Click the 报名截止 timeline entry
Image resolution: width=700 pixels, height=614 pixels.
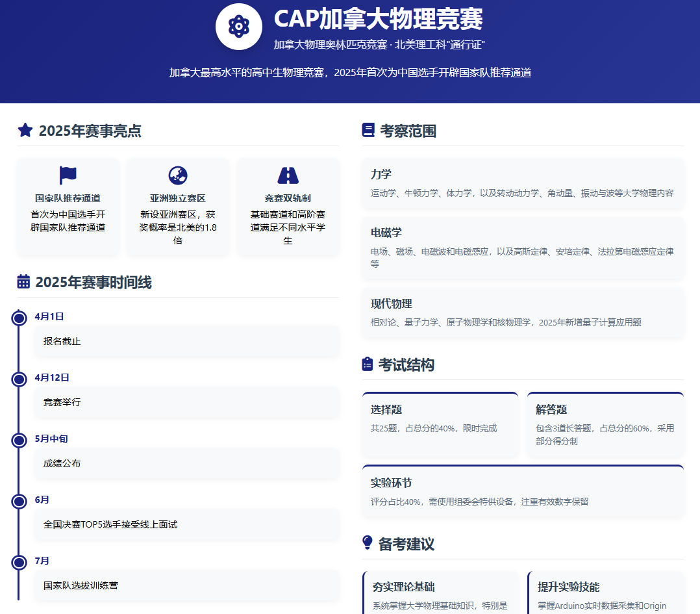click(x=186, y=341)
